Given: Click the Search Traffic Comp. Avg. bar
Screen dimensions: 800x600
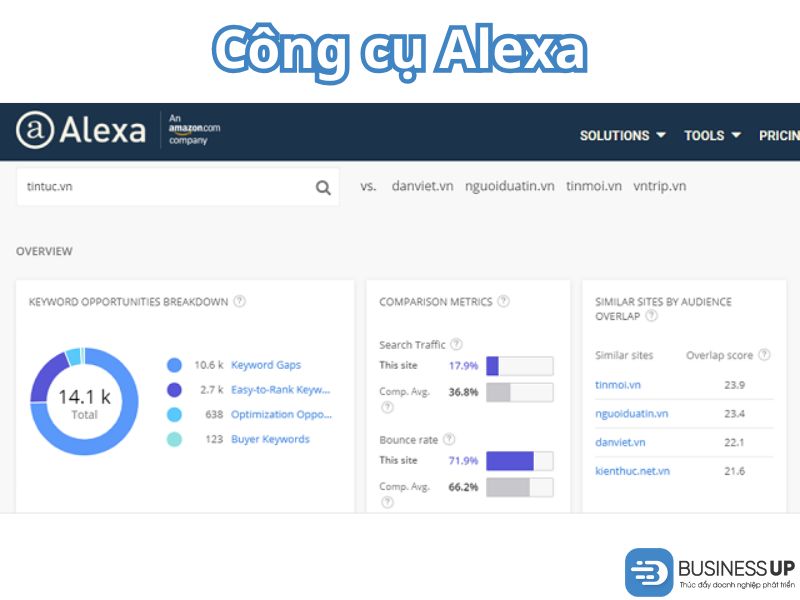Looking at the screenshot, I should click(519, 392).
